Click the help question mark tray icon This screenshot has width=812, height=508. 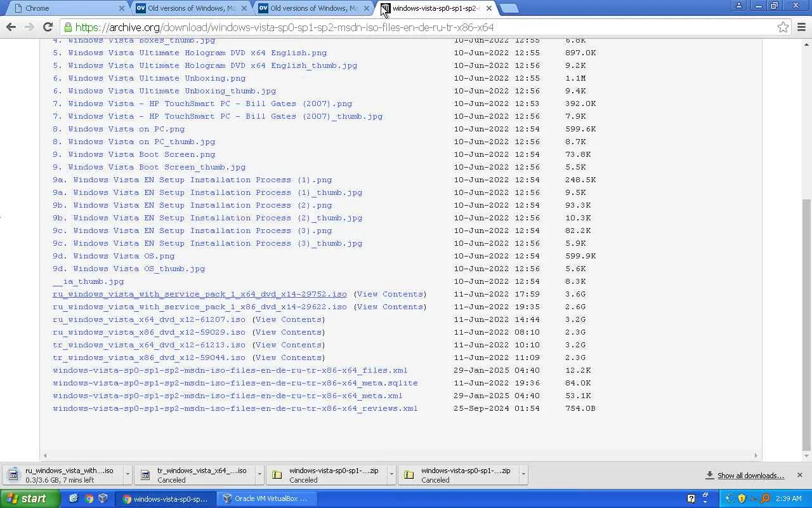(691, 498)
